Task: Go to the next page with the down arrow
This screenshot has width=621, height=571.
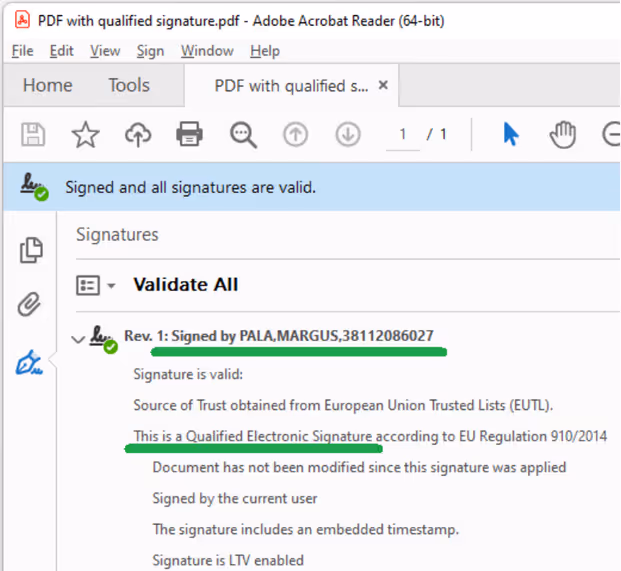Action: pos(348,134)
